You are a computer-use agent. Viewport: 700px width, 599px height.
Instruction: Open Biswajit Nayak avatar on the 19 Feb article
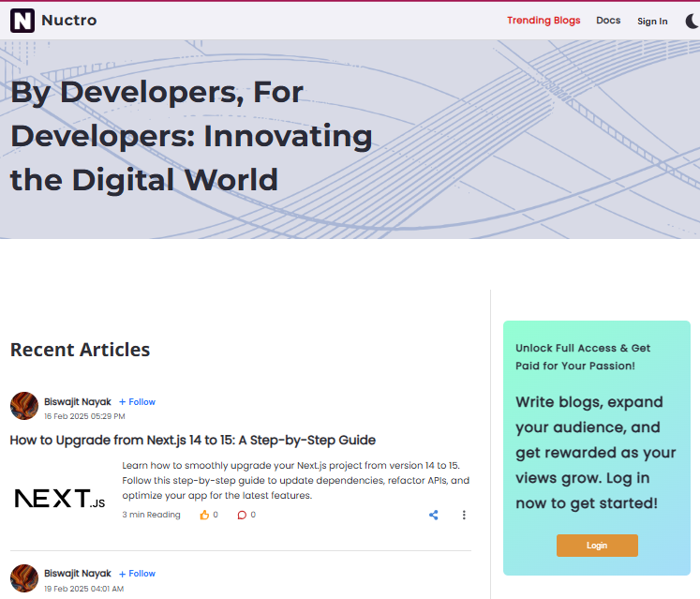[x=24, y=578]
